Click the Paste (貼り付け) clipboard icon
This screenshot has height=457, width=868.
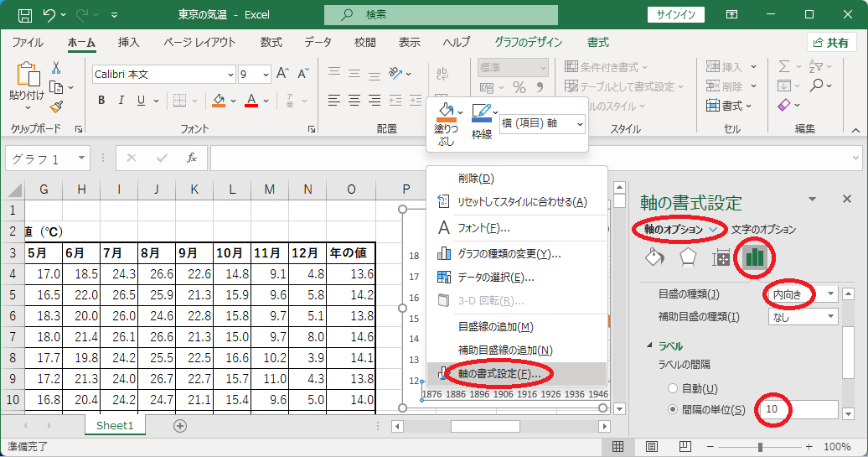[27, 75]
